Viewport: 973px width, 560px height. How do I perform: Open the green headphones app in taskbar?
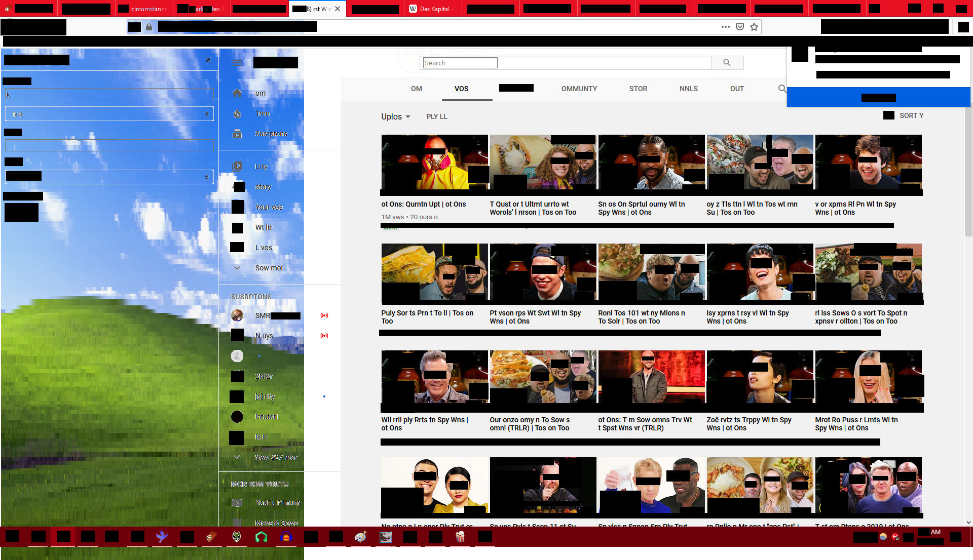[261, 537]
